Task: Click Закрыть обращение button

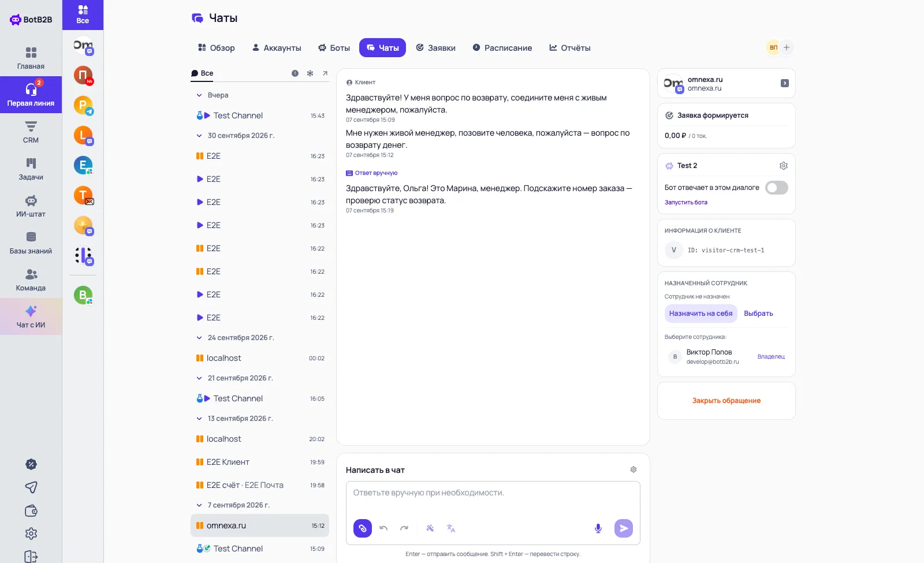Action: (x=726, y=401)
